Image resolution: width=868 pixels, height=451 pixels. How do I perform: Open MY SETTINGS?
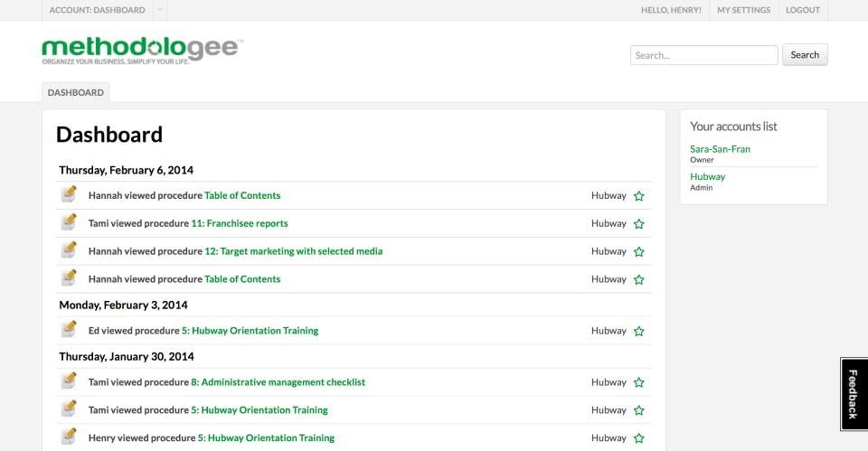point(743,10)
